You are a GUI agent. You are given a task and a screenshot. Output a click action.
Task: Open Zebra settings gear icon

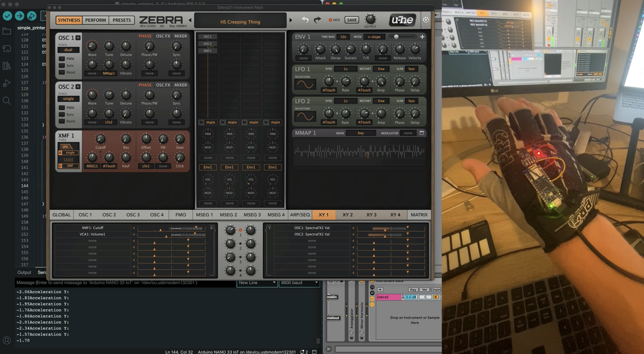click(x=426, y=20)
